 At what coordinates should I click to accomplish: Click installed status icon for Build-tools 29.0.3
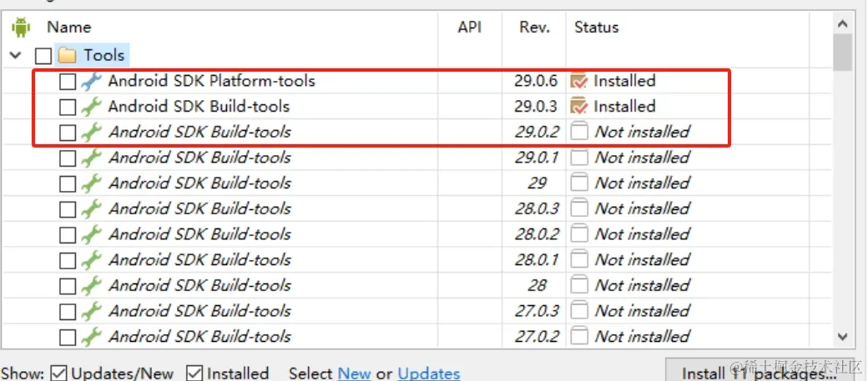578,107
